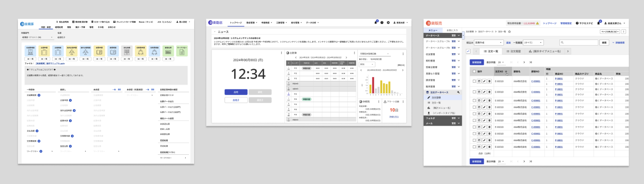Screen dimensions: 644x184
Task: Open 管理者設定 link in 楽楽販売 header
Action: [x=566, y=23]
